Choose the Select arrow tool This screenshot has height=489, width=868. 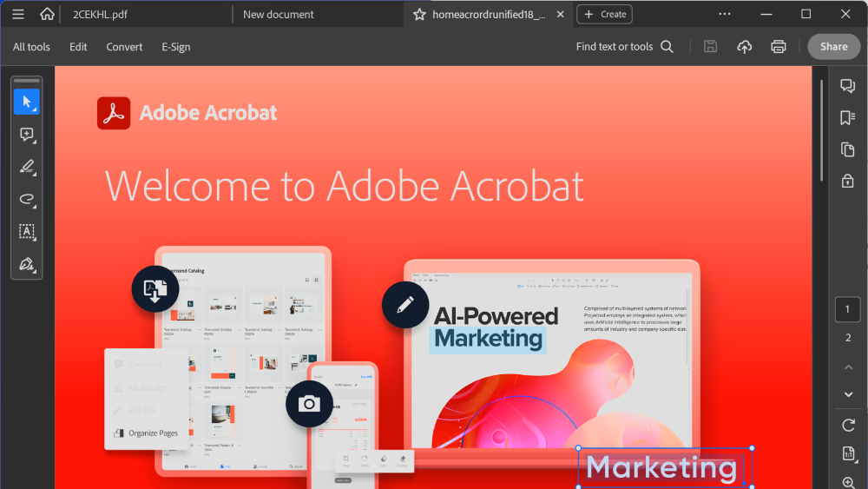(x=27, y=102)
